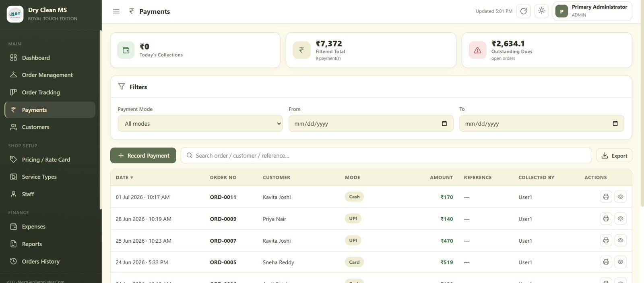Print receipt for ORD-0011
The image size is (644, 283).
606,197
